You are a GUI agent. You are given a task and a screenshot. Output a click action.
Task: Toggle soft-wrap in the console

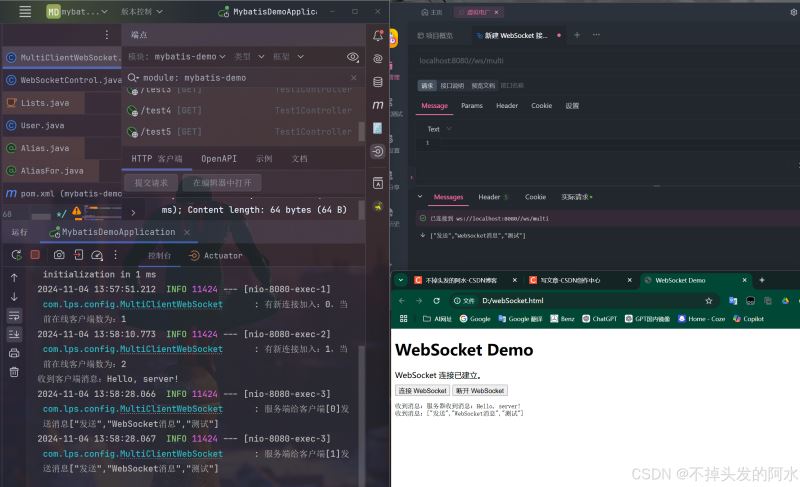pos(14,316)
